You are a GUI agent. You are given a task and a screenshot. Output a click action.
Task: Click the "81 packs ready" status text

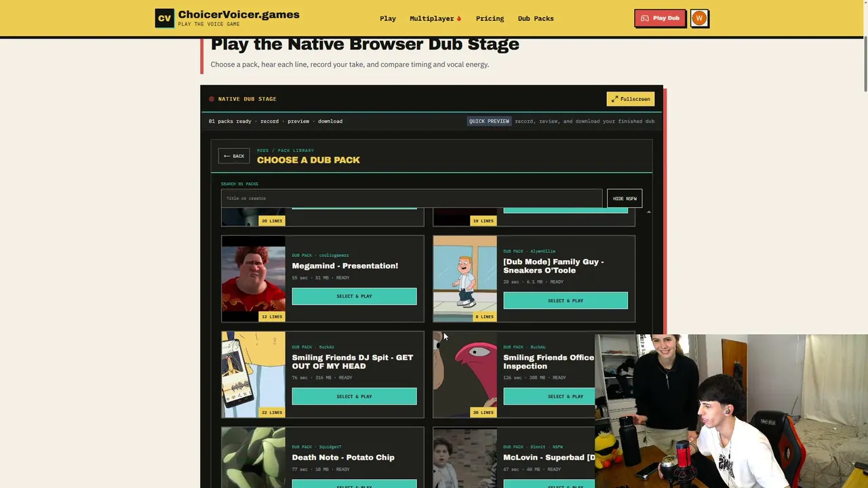coord(230,121)
